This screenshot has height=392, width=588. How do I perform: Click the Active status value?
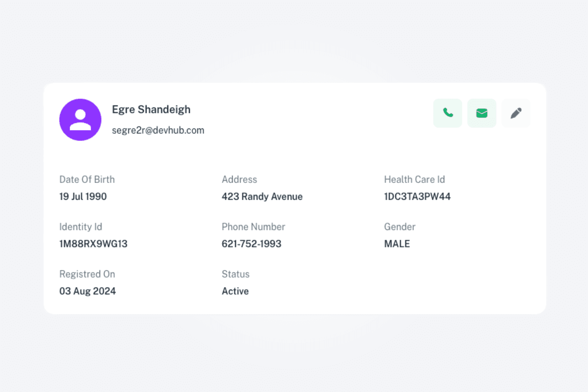click(235, 291)
